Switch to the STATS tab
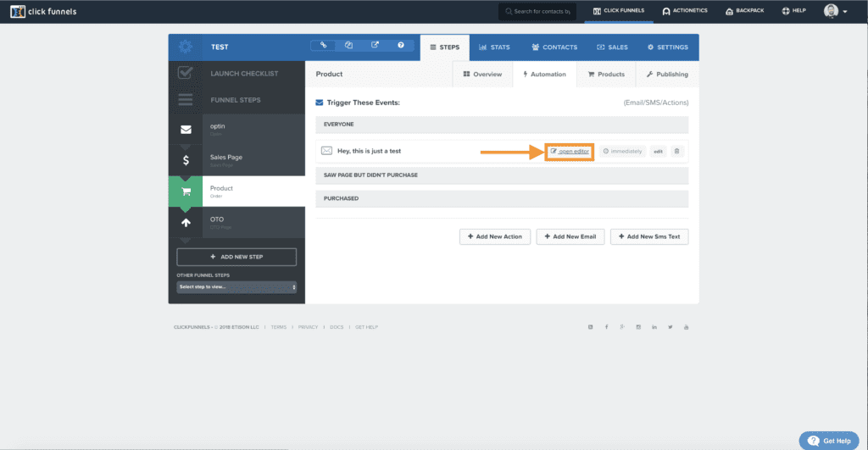The image size is (868, 450). click(x=494, y=47)
